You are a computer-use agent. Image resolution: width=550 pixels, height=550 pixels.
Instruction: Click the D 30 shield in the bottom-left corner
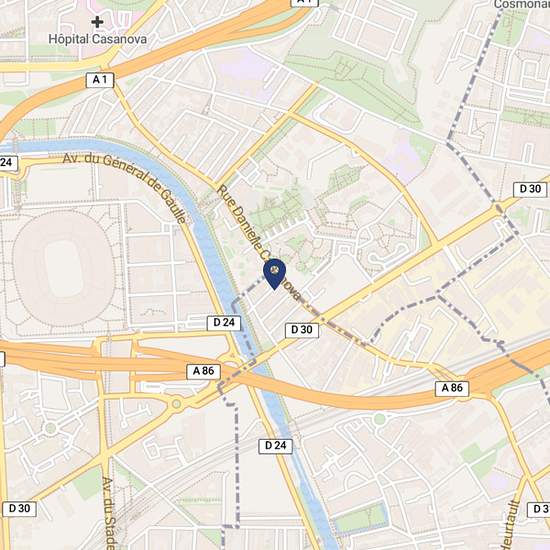(19, 509)
